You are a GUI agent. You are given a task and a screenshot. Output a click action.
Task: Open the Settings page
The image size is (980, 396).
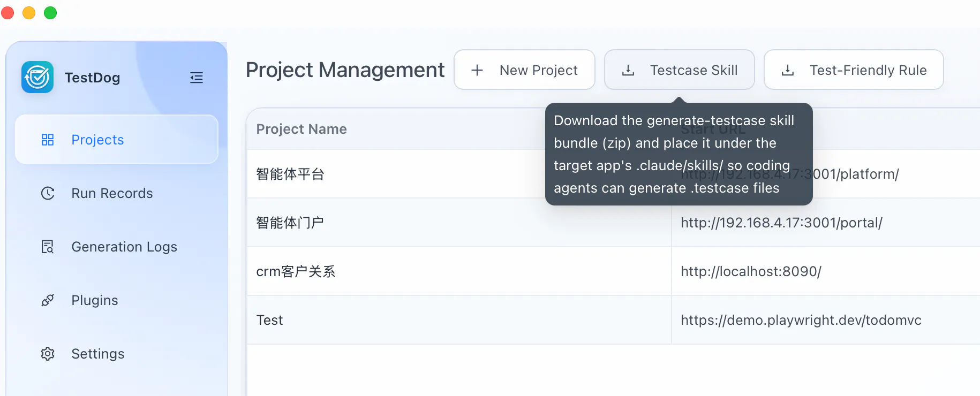pos(117,354)
